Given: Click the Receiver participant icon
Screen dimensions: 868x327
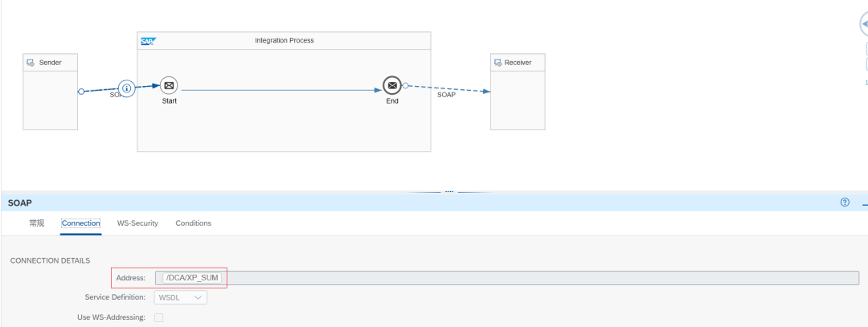Looking at the screenshot, I should click(x=497, y=63).
